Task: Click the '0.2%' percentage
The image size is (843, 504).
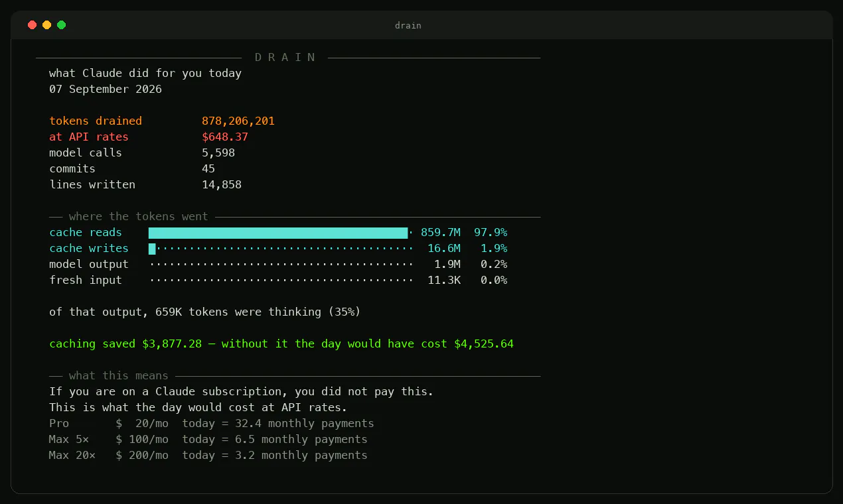Action: (x=494, y=264)
